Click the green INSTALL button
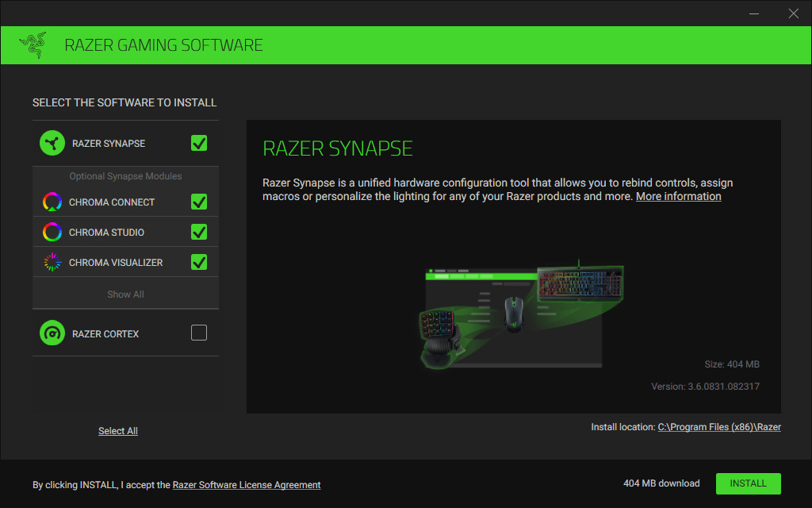The image size is (812, 508). [x=749, y=483]
